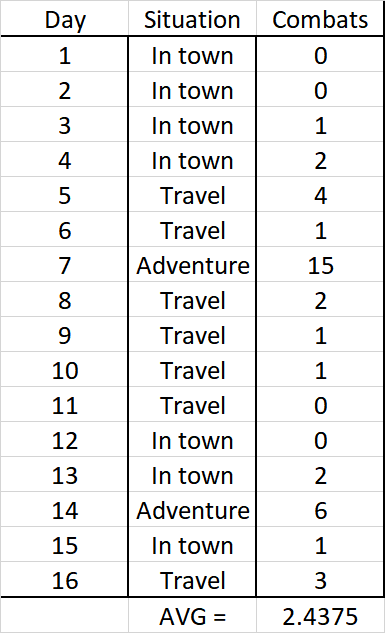This screenshot has height=633, width=385.
Task: Select the Situation column header cell
Action: click(x=192, y=19)
